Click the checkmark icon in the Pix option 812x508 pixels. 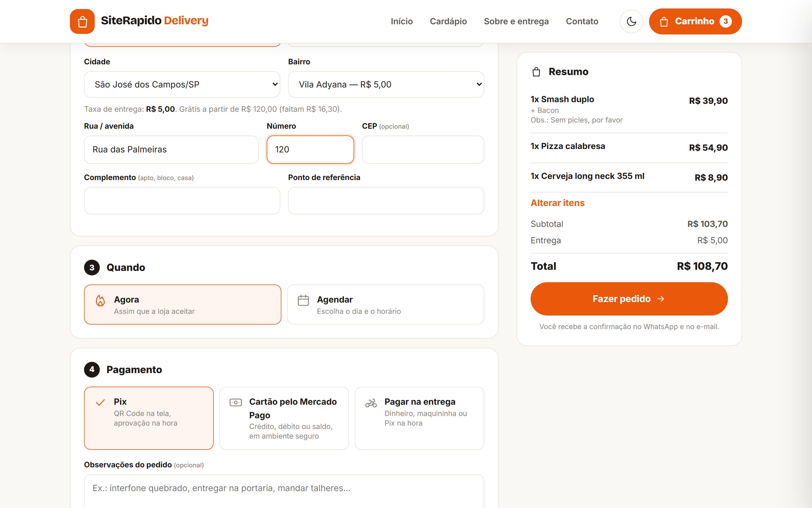(100, 402)
